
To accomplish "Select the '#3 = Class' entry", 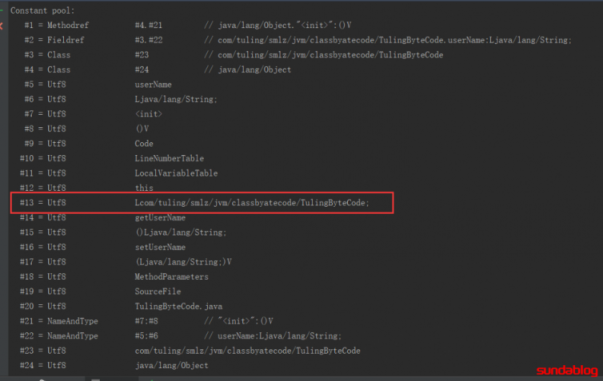I will (x=47, y=55).
